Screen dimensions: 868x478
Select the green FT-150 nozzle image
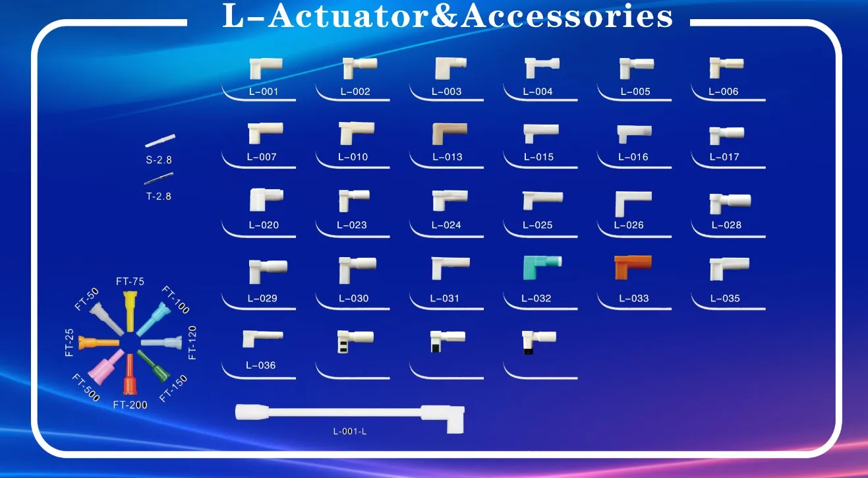154,367
